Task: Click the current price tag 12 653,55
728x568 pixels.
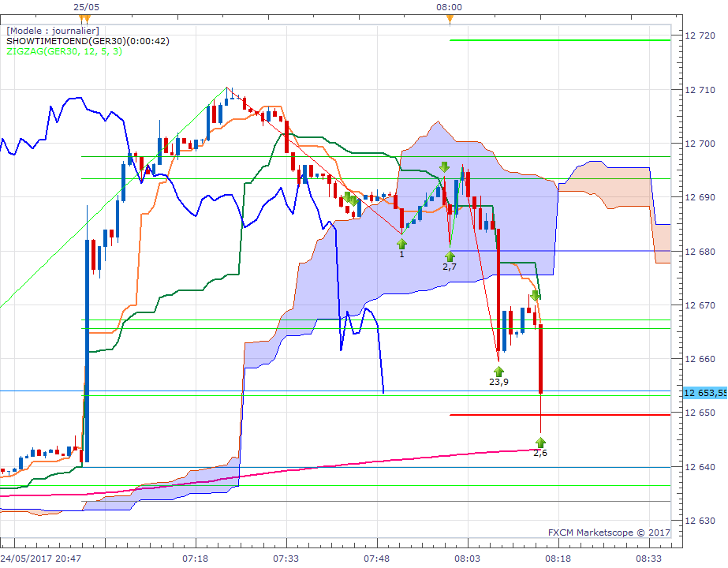Action: tap(705, 393)
